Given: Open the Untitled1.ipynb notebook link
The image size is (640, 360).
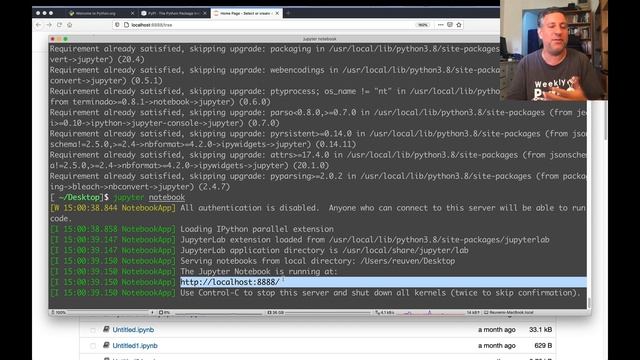Looking at the screenshot, I should pyautogui.click(x=135, y=345).
